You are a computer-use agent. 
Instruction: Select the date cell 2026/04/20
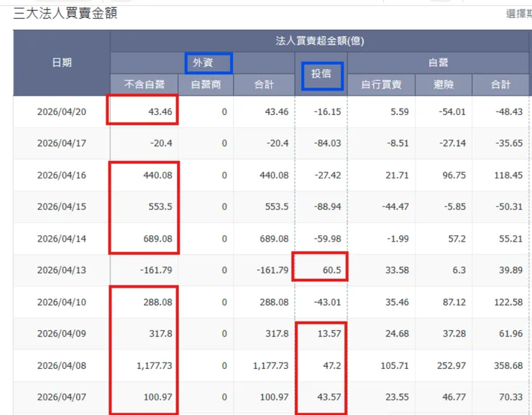pos(62,112)
